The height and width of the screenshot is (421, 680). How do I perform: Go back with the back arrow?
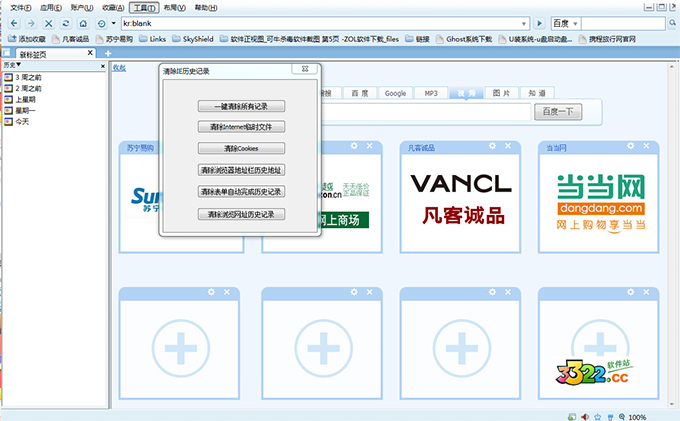(14, 23)
